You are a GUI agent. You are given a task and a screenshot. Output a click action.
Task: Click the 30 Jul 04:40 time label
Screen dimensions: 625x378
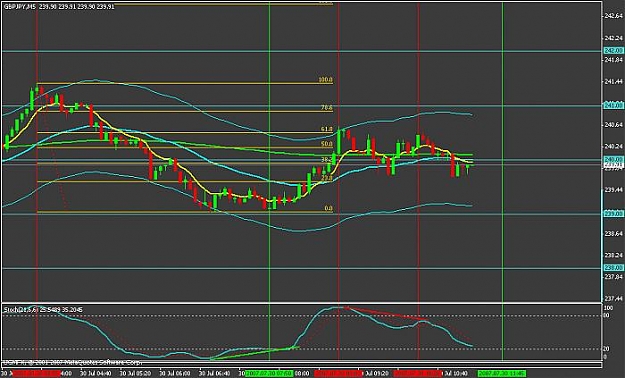pyautogui.click(x=96, y=374)
